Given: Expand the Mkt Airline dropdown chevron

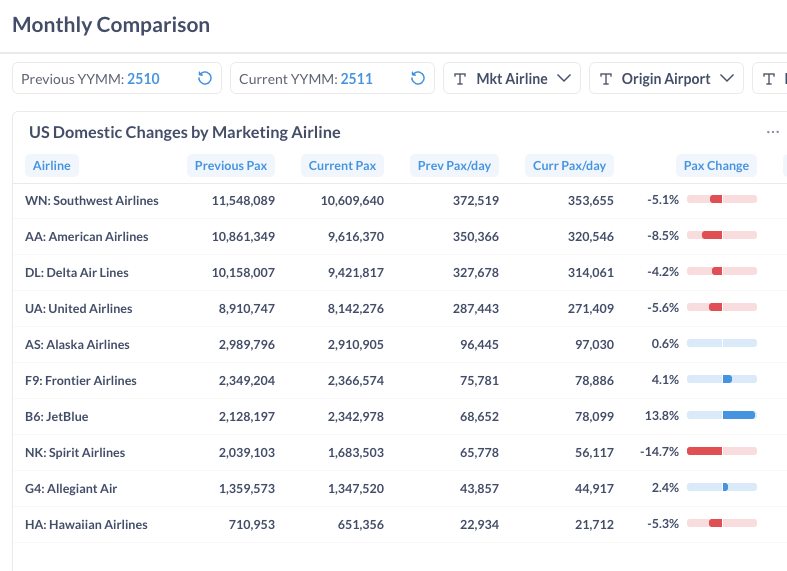Looking at the screenshot, I should click(x=564, y=79).
